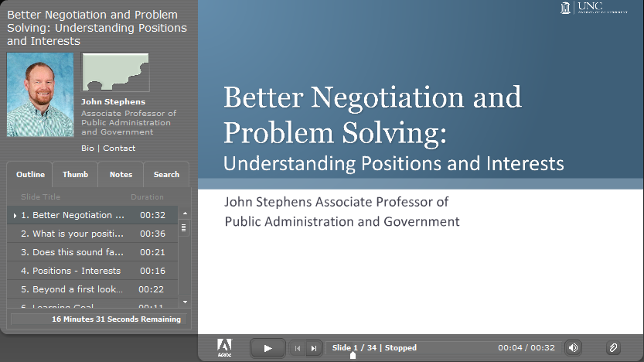Start playback with the play button
This screenshot has height=362, width=644.
tap(267, 348)
